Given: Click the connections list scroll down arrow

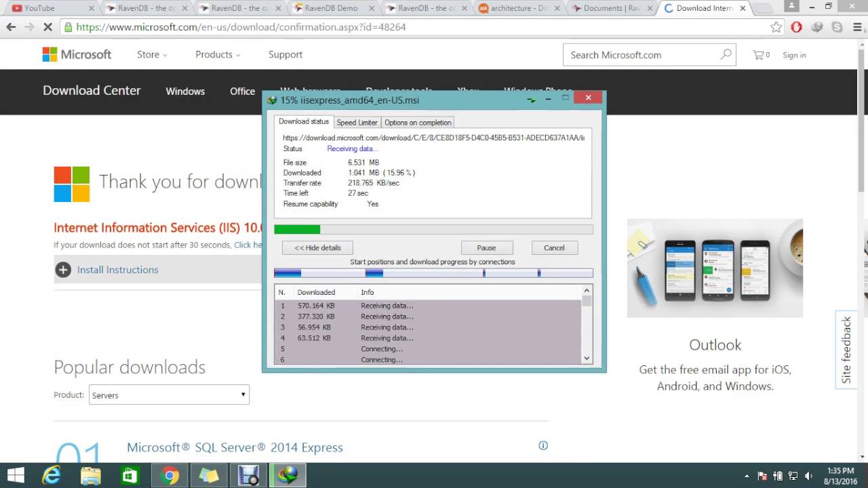Looking at the screenshot, I should pos(587,359).
